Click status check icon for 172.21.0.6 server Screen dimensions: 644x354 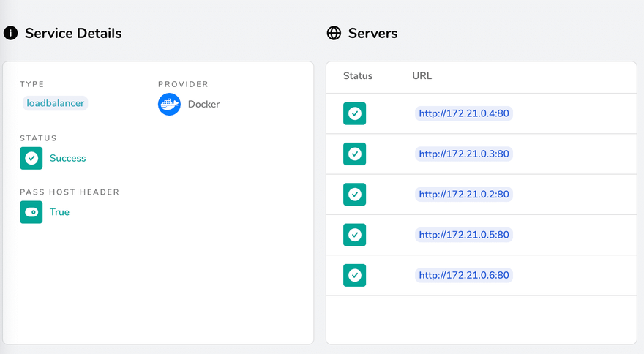click(x=354, y=275)
